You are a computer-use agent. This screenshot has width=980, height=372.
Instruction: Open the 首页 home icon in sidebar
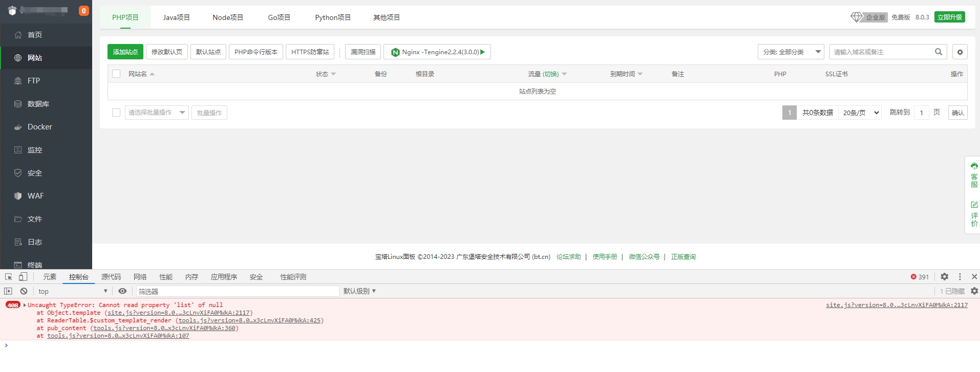(x=18, y=35)
